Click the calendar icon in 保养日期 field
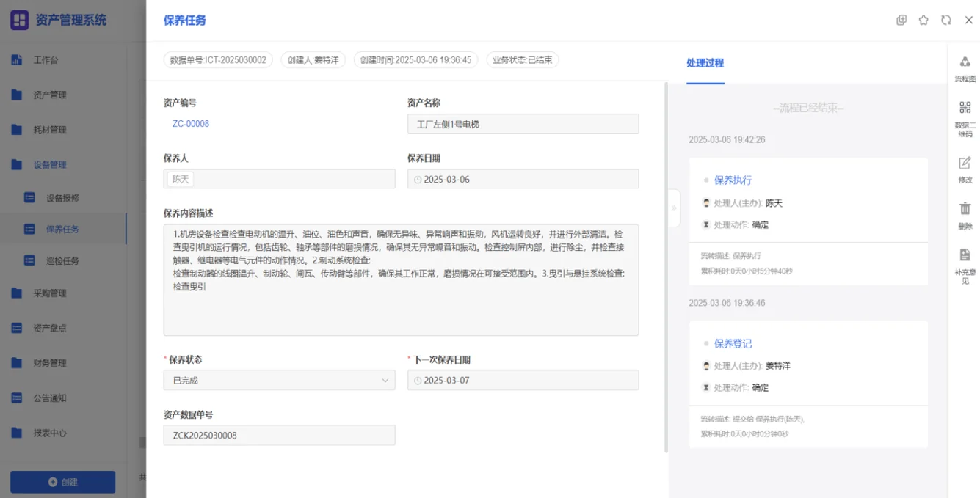Viewport: 980px width, 498px height. 418,179
